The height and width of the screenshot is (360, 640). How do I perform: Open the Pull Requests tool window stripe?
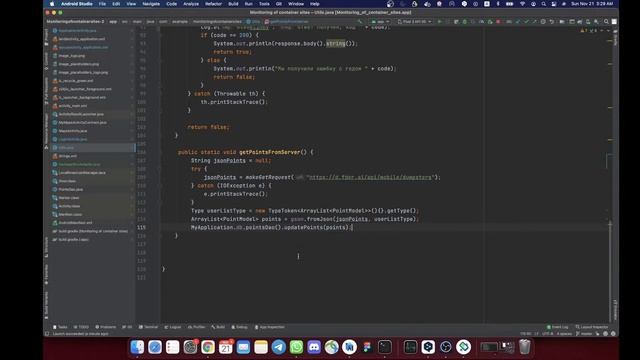[46, 91]
